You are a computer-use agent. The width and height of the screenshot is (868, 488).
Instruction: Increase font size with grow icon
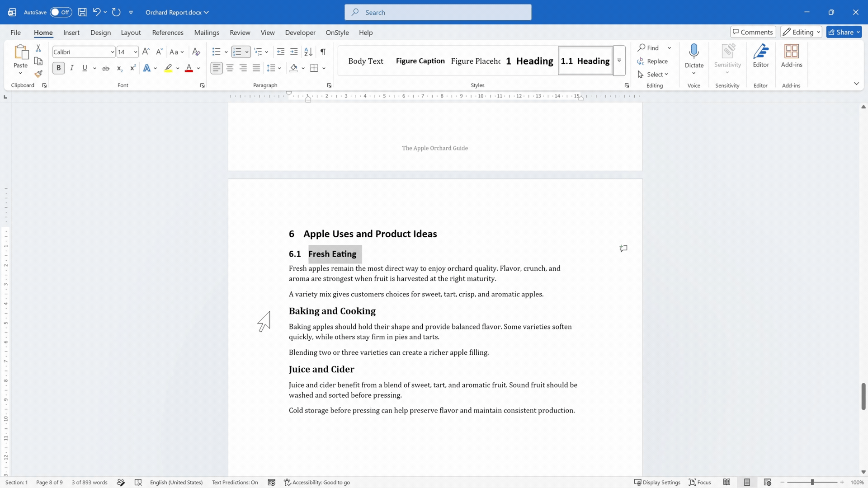point(146,52)
